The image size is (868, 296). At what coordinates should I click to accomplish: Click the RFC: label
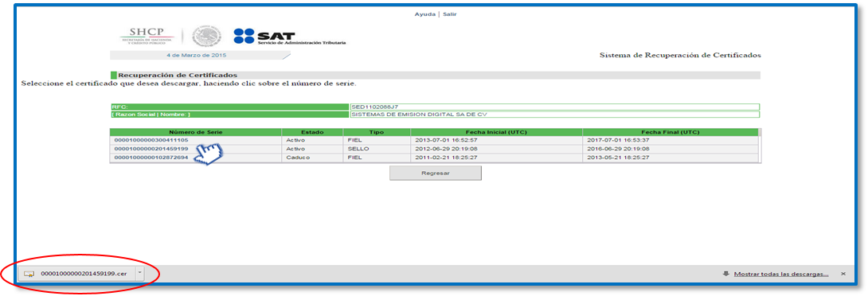click(x=229, y=107)
